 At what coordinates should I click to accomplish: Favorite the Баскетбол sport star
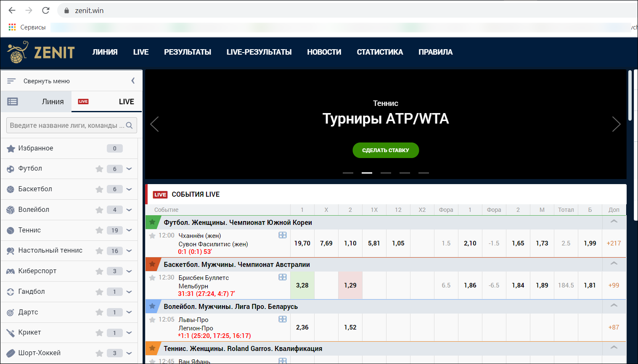(x=99, y=189)
